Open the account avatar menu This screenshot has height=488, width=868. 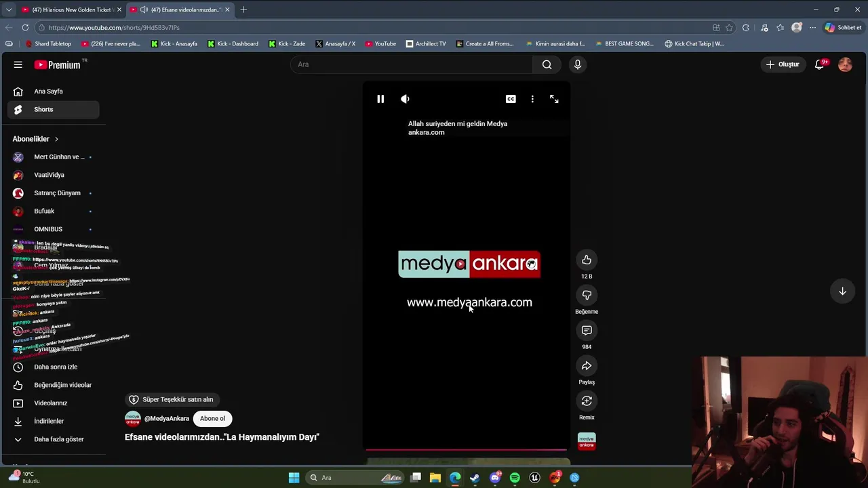click(845, 64)
